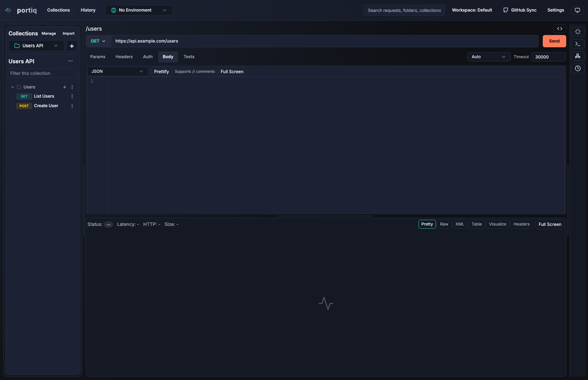Open the Auto dropdown near Timeout

click(x=489, y=57)
